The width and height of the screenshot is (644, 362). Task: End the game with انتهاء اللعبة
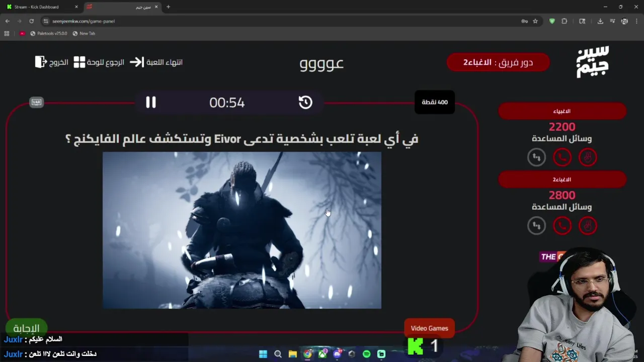pyautogui.click(x=156, y=62)
